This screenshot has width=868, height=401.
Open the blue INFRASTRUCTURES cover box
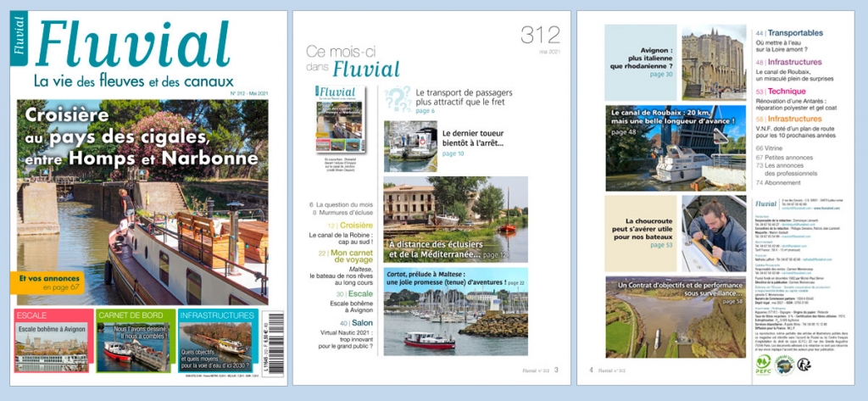[x=218, y=341]
